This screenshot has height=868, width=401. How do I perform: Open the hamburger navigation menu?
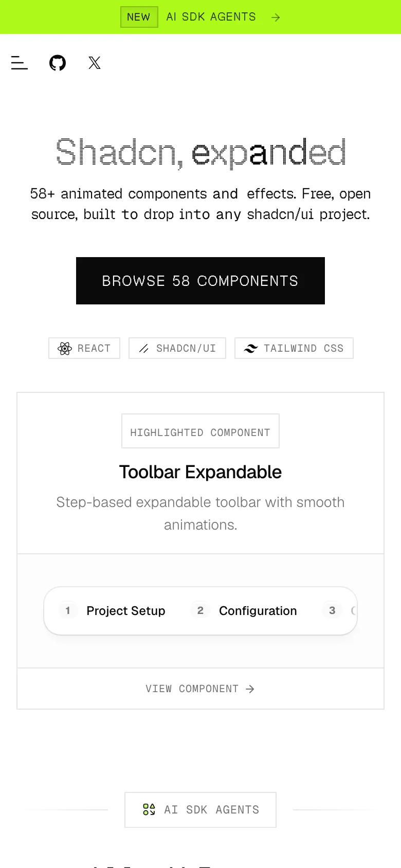coord(19,63)
